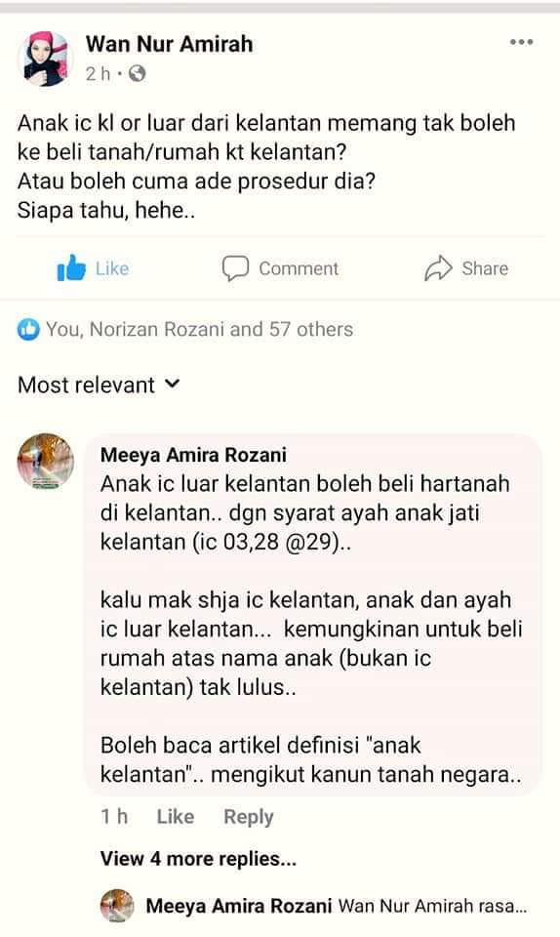View who liked: You, Norizan Rozani and 57 others
The image size is (560, 937).
click(199, 329)
